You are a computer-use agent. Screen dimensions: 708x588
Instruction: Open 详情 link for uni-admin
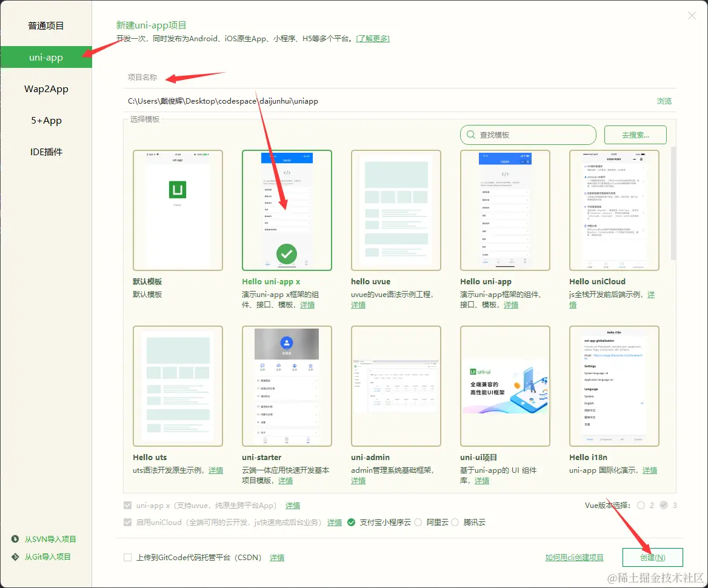point(358,481)
